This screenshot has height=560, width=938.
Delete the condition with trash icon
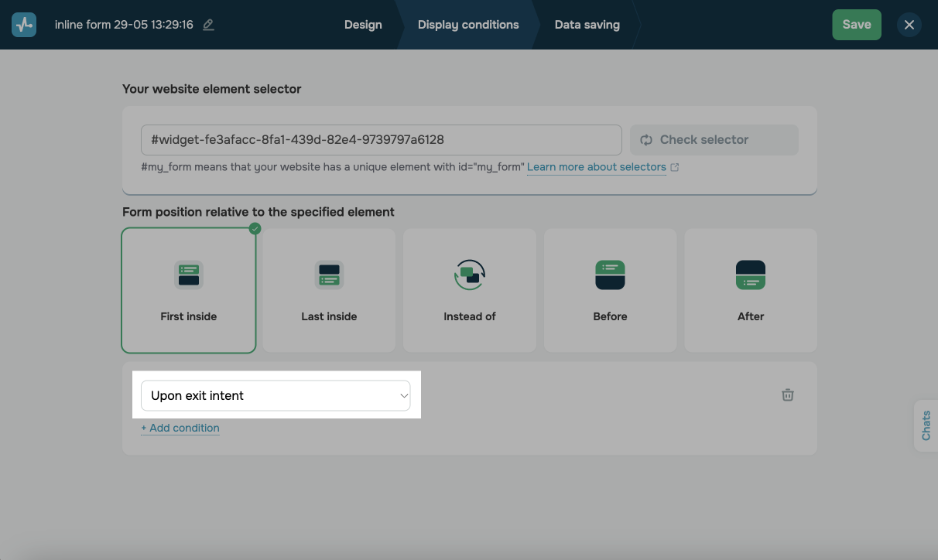(787, 395)
